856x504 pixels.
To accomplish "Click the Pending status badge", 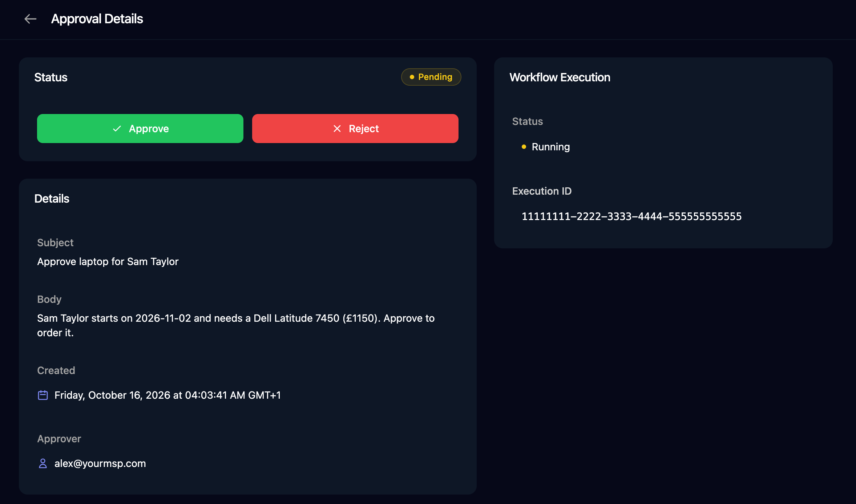I will [x=431, y=77].
